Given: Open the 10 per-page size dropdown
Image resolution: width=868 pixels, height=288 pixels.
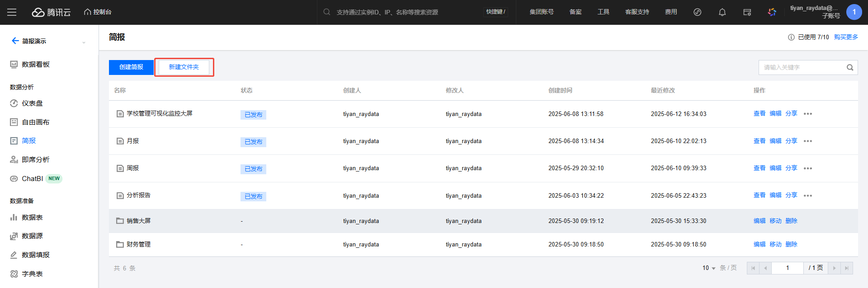Looking at the screenshot, I should point(708,268).
